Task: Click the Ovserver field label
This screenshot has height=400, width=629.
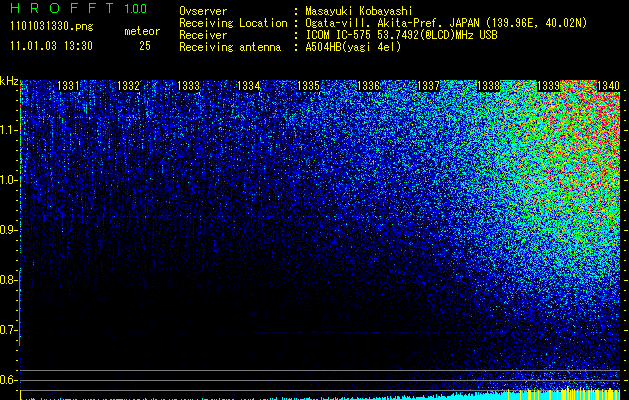Action: click(x=203, y=11)
